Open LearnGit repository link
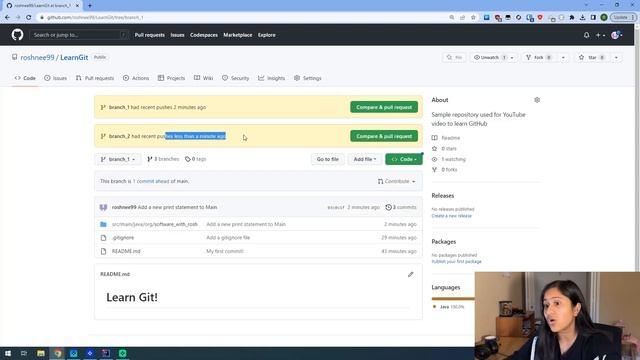640x360 pixels. pyautogui.click(x=74, y=58)
